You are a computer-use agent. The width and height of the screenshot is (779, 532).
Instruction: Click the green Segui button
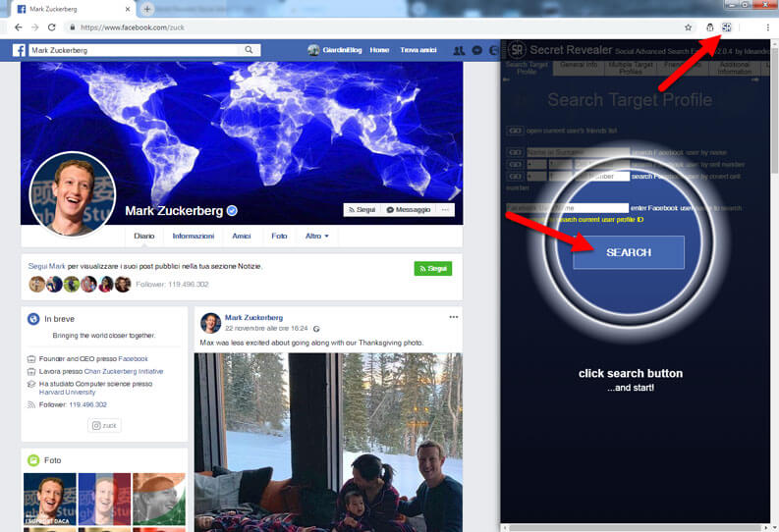click(x=432, y=269)
